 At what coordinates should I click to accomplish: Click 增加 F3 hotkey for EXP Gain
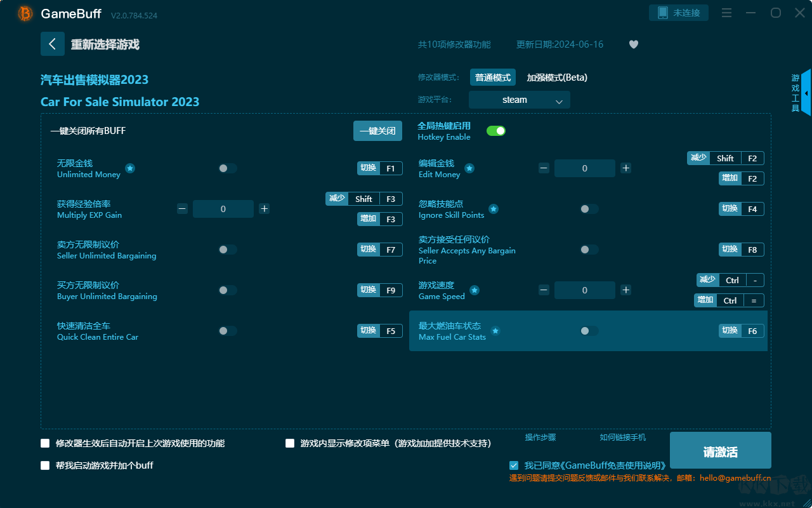click(x=380, y=219)
